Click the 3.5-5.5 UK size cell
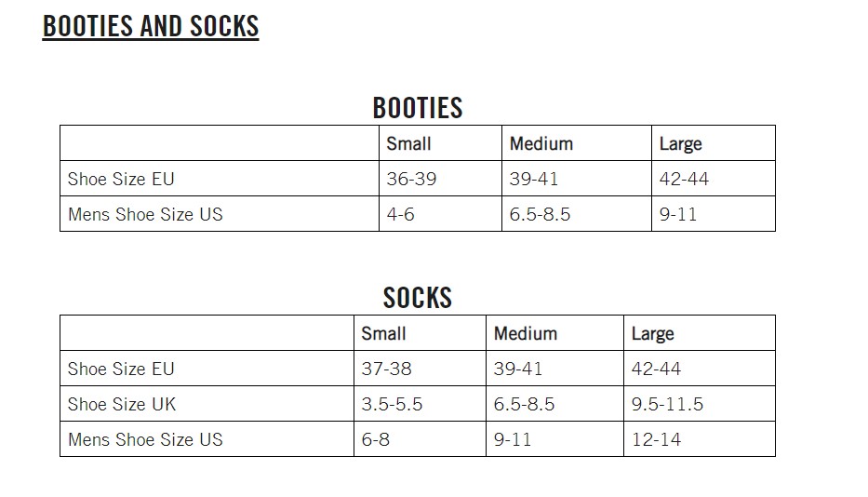The height and width of the screenshot is (497, 868). pyautogui.click(x=392, y=404)
